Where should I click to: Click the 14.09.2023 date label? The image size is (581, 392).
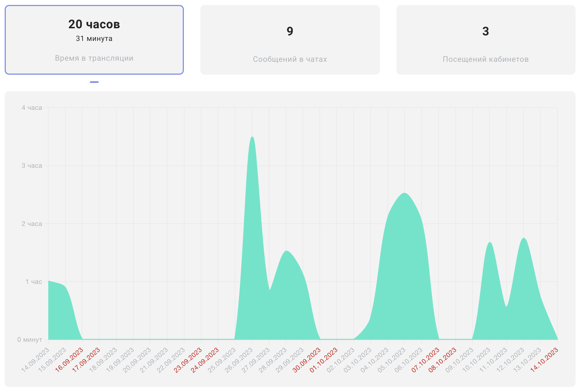tap(35, 360)
